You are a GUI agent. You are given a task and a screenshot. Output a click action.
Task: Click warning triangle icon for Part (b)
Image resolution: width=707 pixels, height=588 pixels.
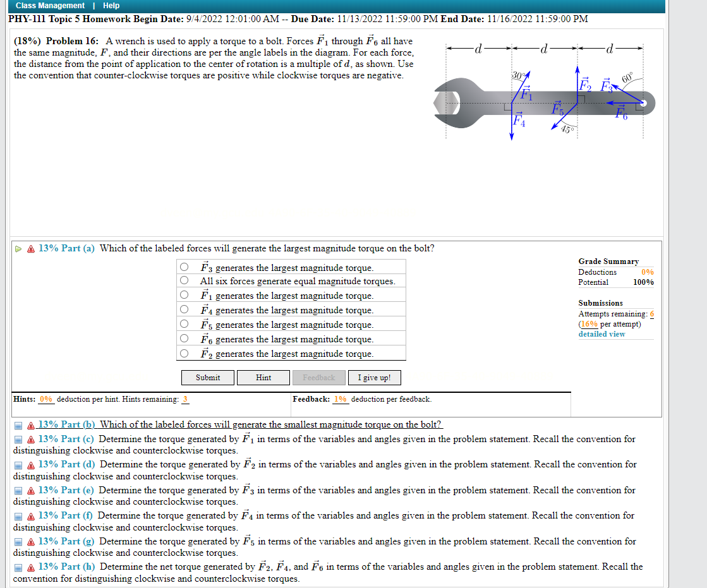point(31,425)
